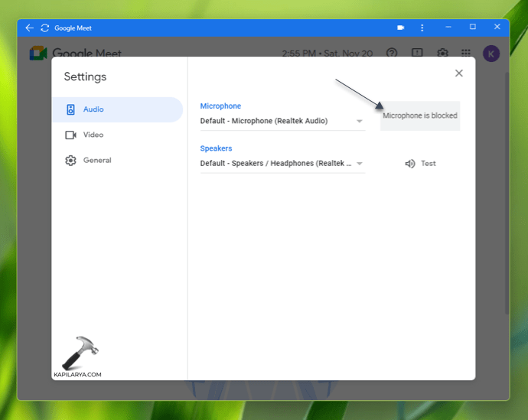
Task: Go back using the title bar arrow
Action: (x=30, y=28)
